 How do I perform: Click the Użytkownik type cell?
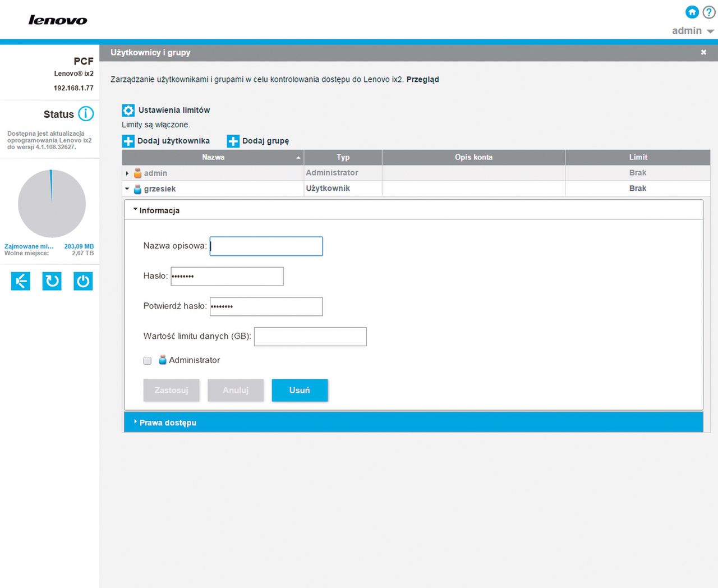tap(343, 189)
